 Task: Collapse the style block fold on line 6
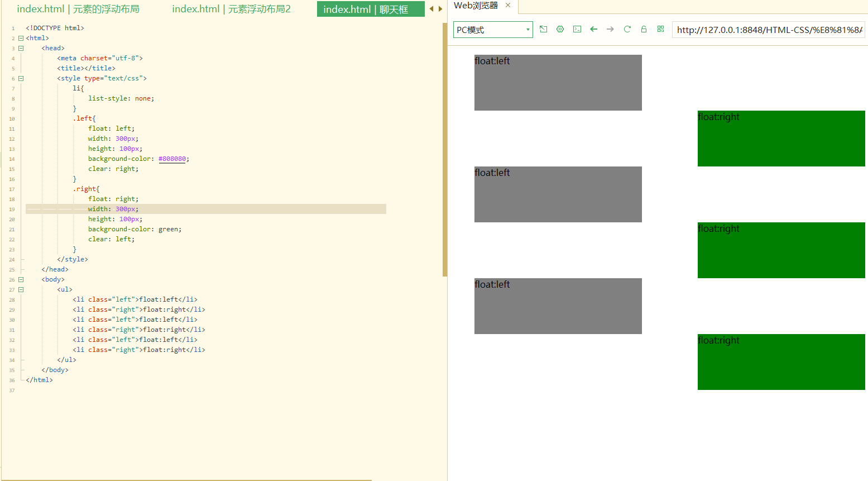(21, 78)
